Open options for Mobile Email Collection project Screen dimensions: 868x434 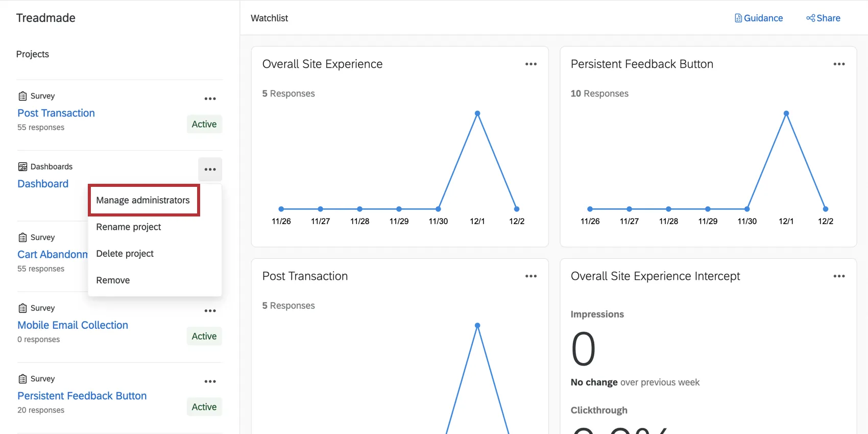pyautogui.click(x=210, y=311)
